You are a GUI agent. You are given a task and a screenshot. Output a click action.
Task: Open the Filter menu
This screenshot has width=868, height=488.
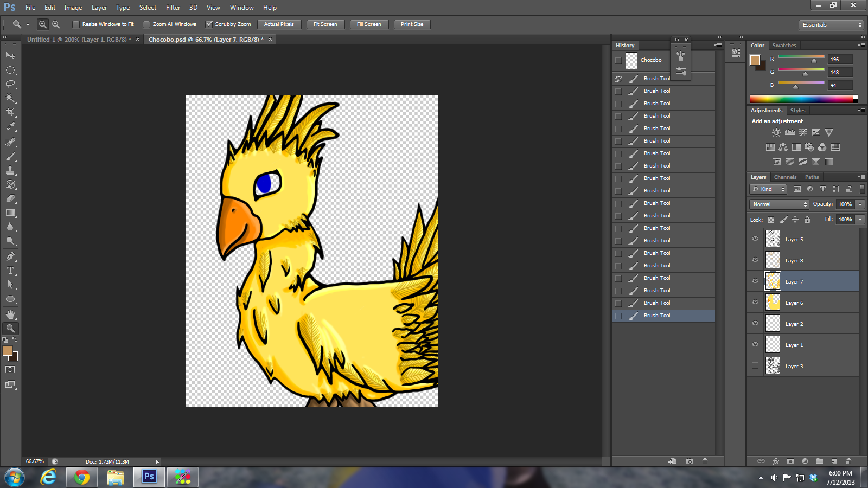[x=173, y=8]
